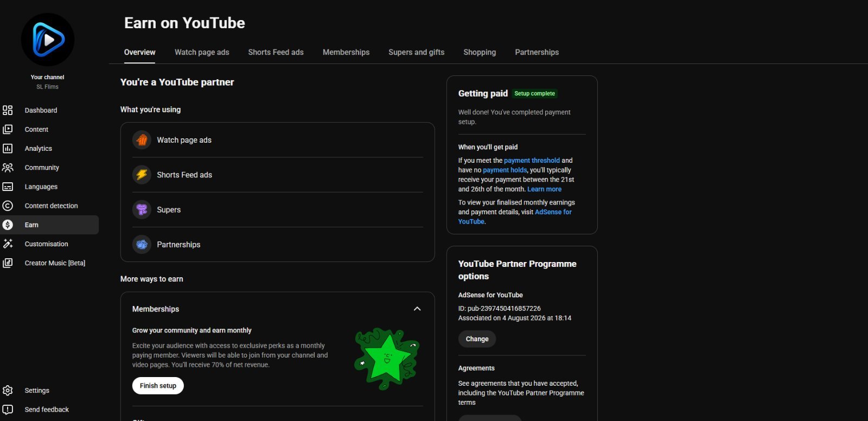Click the Content detection copyright icon
Viewport: 868px width, 421px height.
click(x=8, y=206)
